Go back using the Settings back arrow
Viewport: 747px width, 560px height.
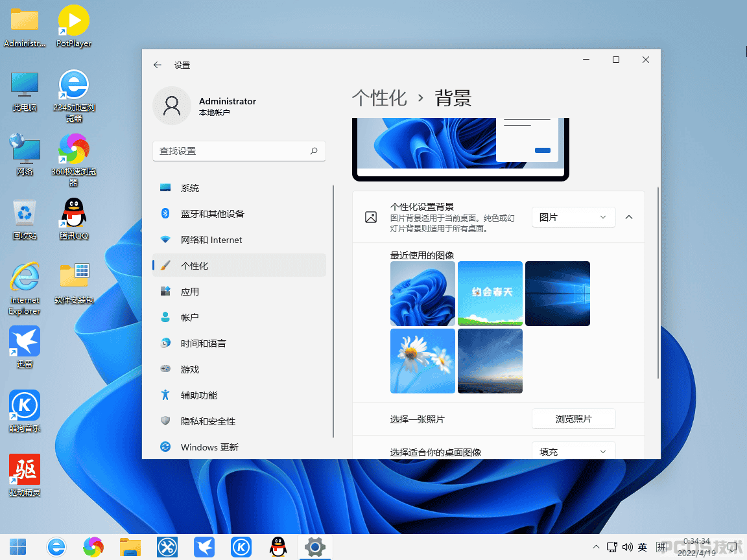[x=158, y=65]
